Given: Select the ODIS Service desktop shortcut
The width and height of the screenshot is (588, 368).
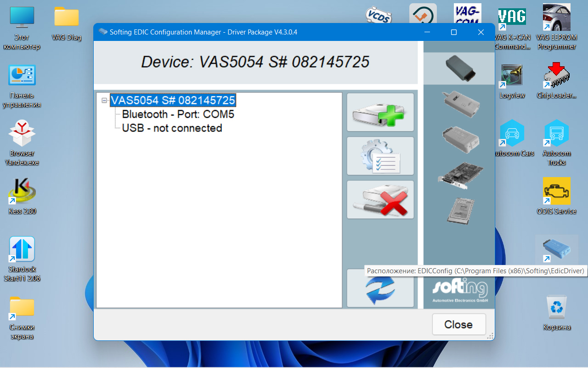Looking at the screenshot, I should coord(556,197).
